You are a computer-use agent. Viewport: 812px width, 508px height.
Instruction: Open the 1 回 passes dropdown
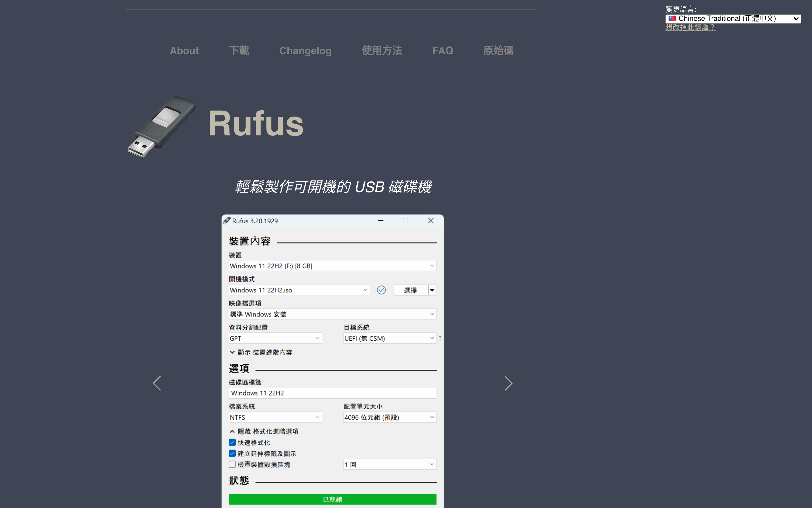tap(390, 464)
